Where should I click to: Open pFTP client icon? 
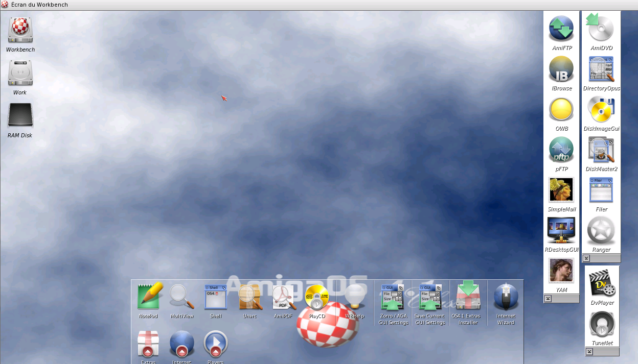pyautogui.click(x=561, y=150)
